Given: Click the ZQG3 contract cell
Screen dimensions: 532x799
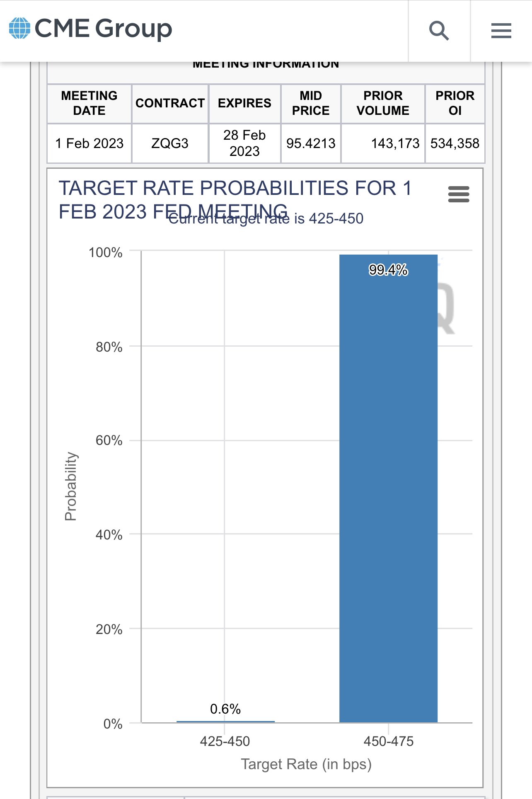Looking at the screenshot, I should [170, 143].
